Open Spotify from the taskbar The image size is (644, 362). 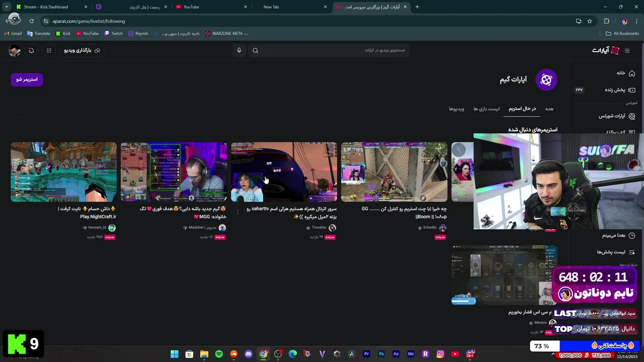(219, 354)
